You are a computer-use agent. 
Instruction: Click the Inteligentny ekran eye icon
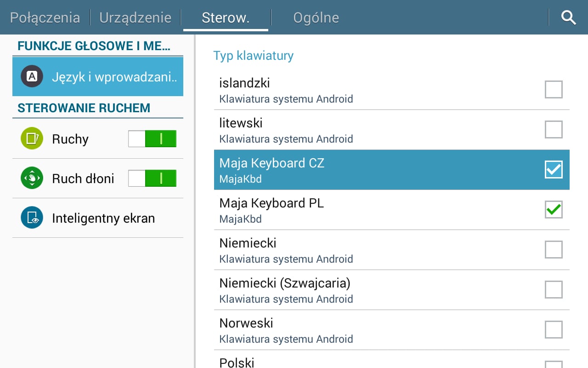(32, 218)
